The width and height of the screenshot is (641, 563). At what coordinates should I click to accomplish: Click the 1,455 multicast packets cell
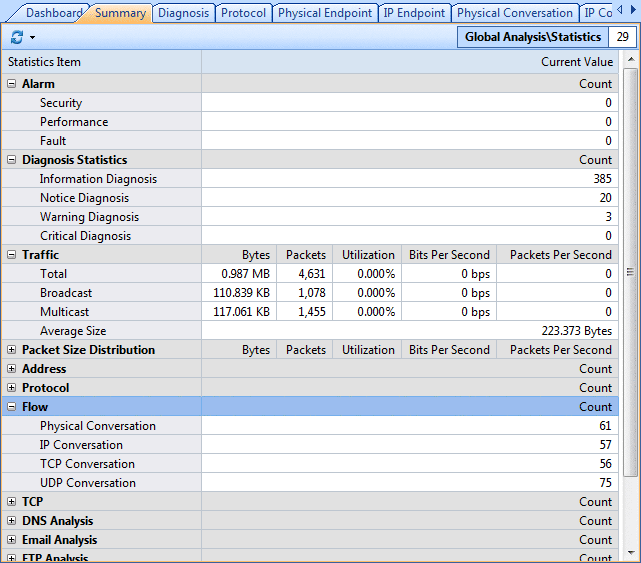click(x=305, y=312)
